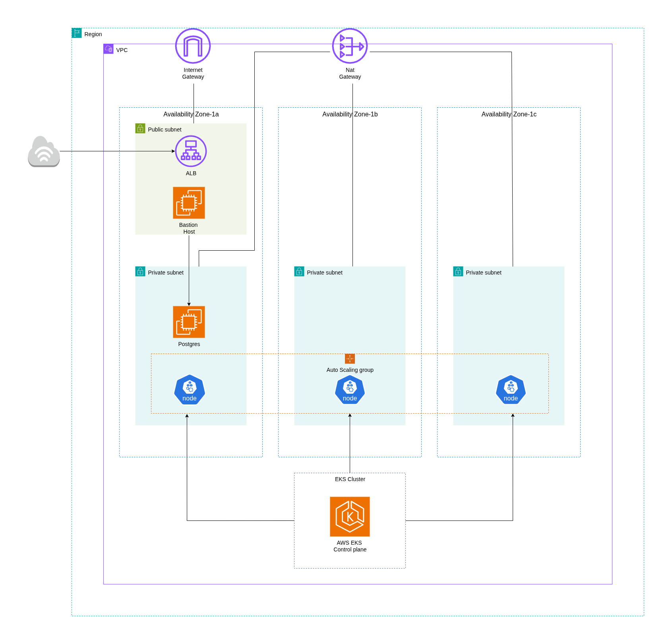Select the node icon in Zone-1a

point(190,390)
